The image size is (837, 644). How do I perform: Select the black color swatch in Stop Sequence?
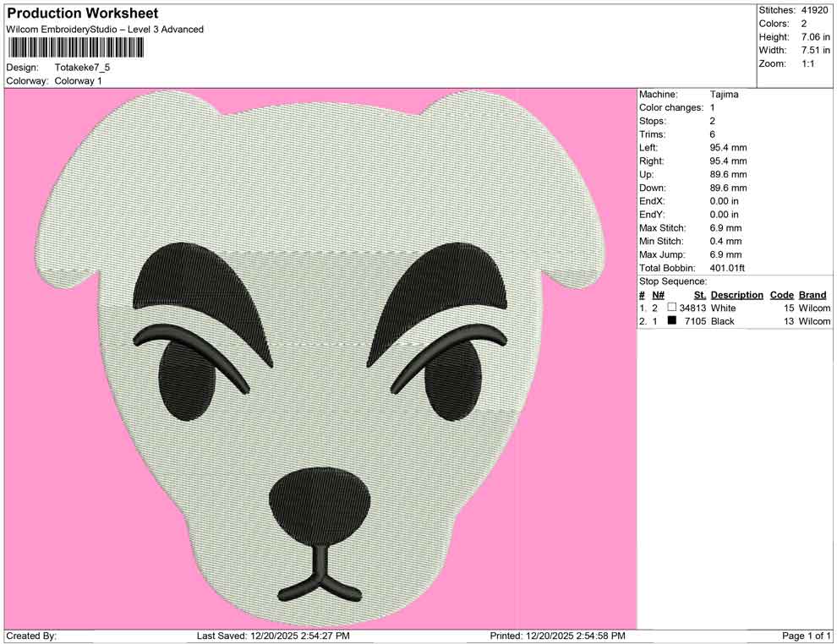pyautogui.click(x=672, y=321)
